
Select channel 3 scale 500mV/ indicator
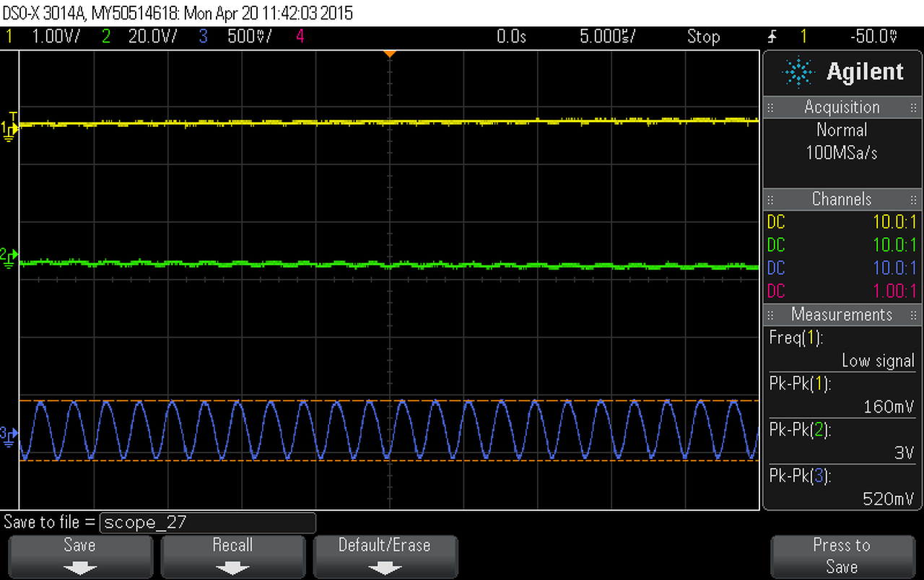click(x=250, y=36)
